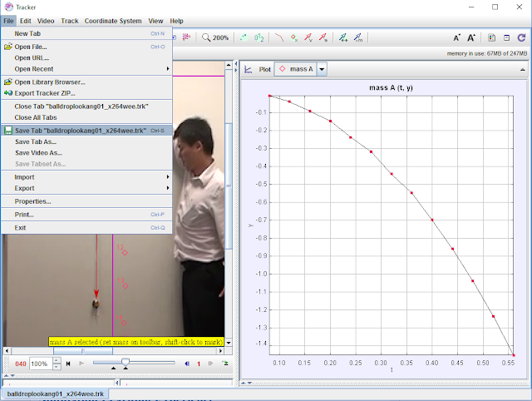Select the balldroplookang01_x264wee.trk tab
Image resolution: width=532 pixels, height=401 pixels.
coord(56,394)
